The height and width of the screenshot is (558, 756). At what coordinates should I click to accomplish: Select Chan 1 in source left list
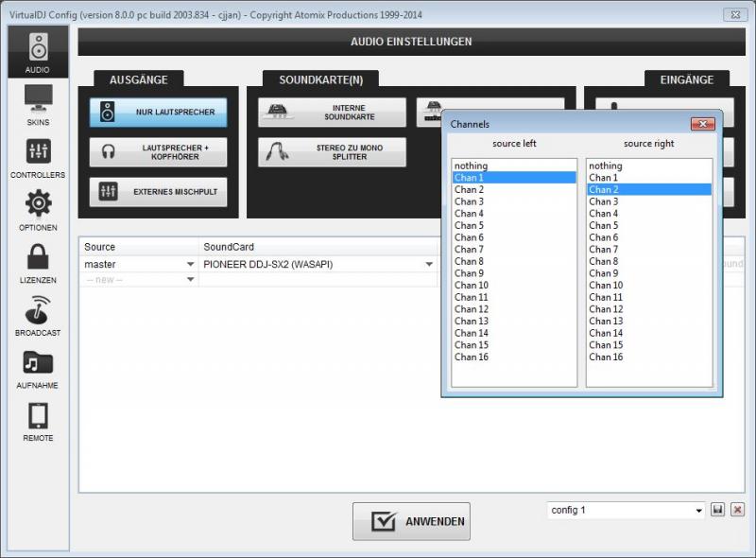(514, 178)
